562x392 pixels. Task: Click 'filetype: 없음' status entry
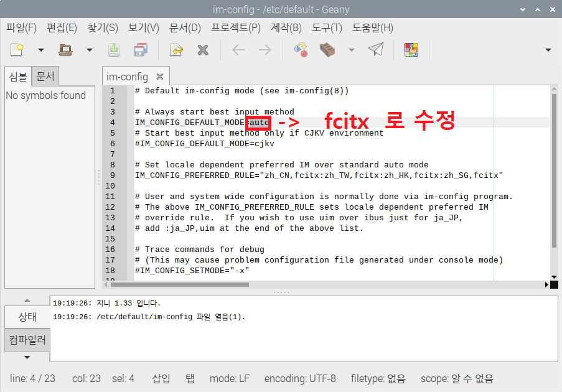pos(378,378)
